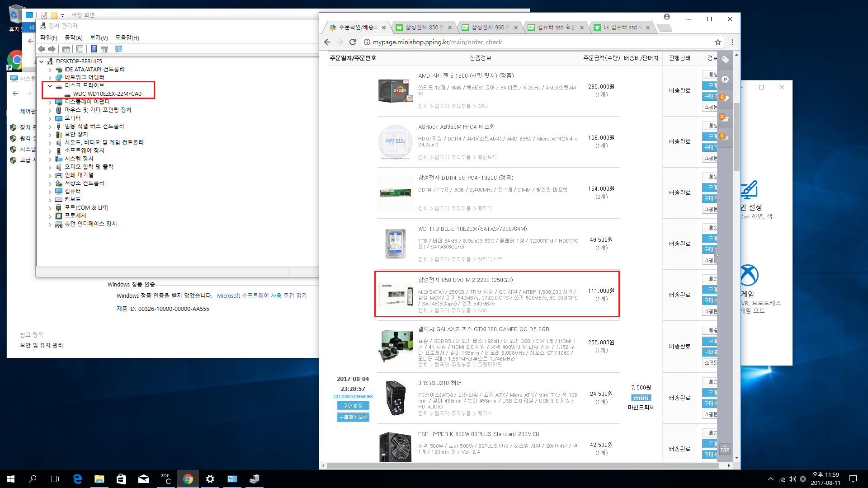Click the heart wishlist icon in shop sidebar
This screenshot has width=868, height=488.
tap(725, 99)
